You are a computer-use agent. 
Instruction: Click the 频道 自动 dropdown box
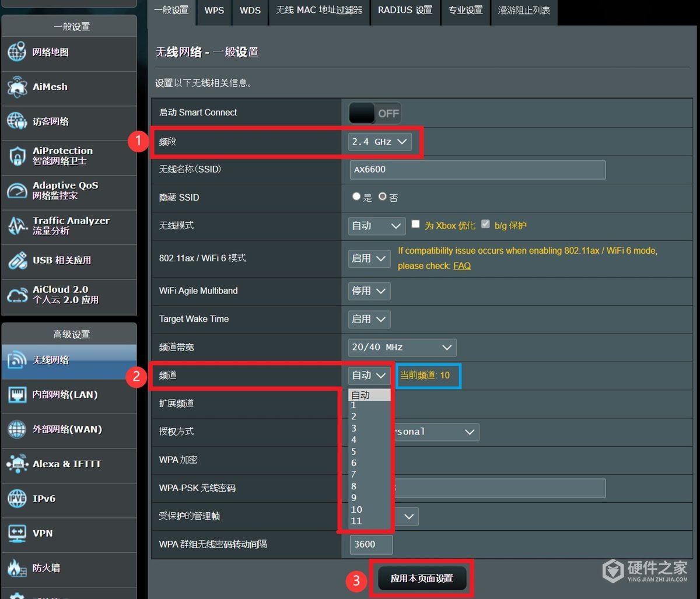pyautogui.click(x=369, y=375)
